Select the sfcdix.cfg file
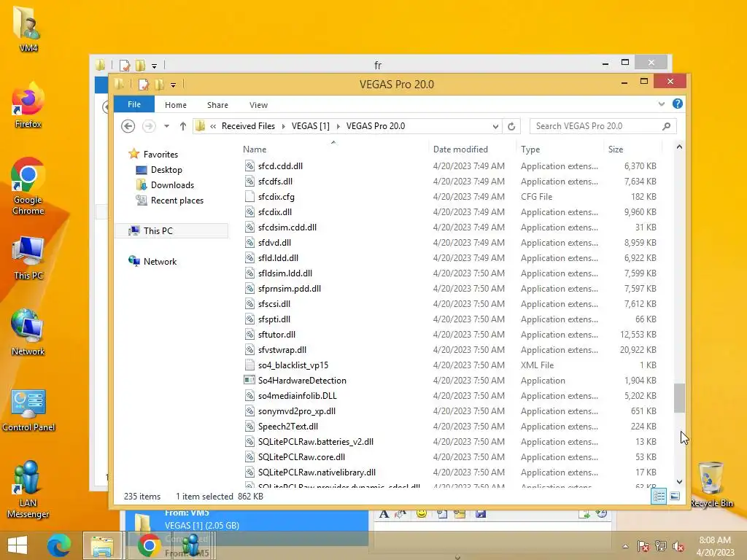The height and width of the screenshot is (560, 747). [x=276, y=197]
